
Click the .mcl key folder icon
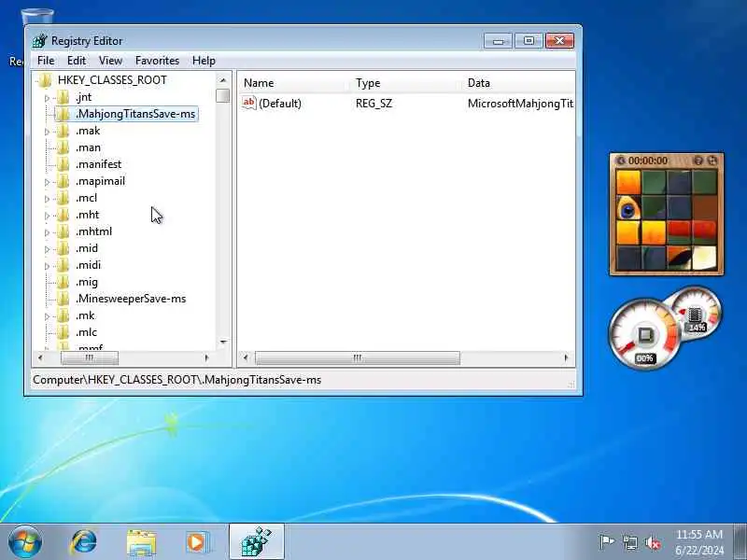63,198
